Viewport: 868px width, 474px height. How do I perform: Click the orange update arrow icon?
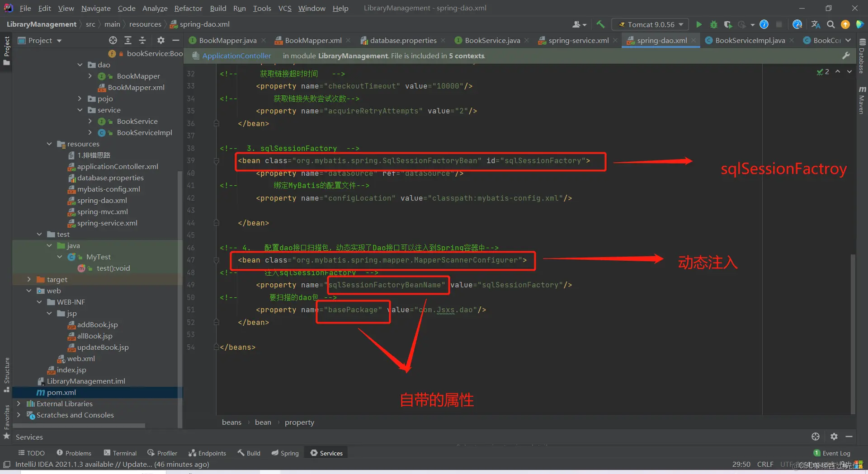point(845,24)
